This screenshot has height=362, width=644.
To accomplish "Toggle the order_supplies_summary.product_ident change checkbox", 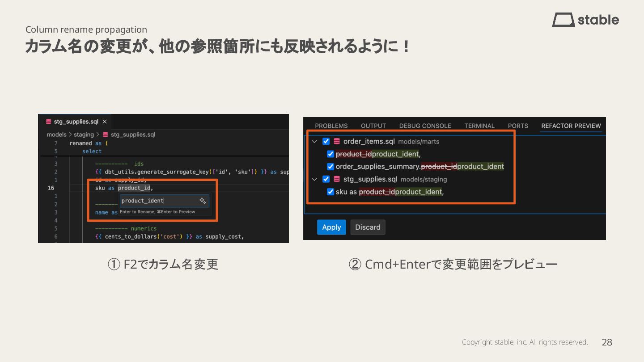I will [x=330, y=167].
